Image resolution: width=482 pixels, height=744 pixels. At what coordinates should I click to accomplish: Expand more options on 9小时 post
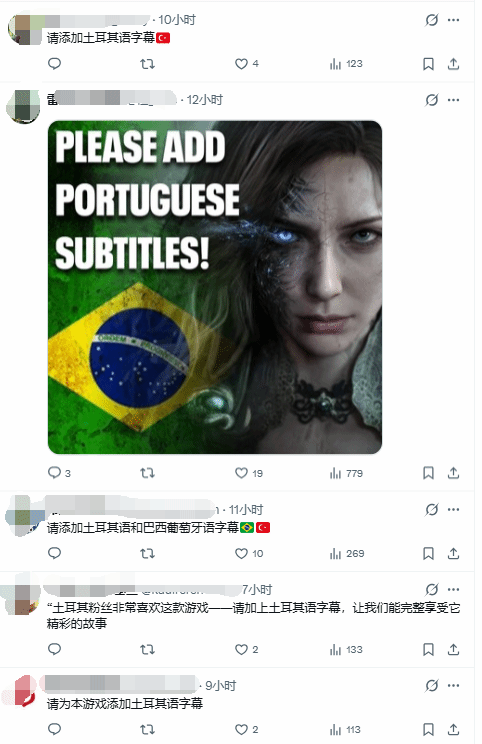454,685
